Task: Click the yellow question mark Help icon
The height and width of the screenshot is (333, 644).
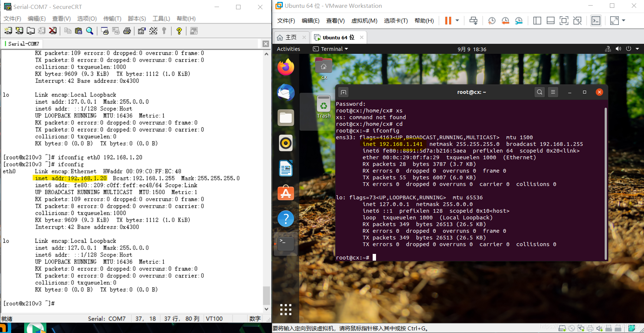Action: [x=179, y=31]
